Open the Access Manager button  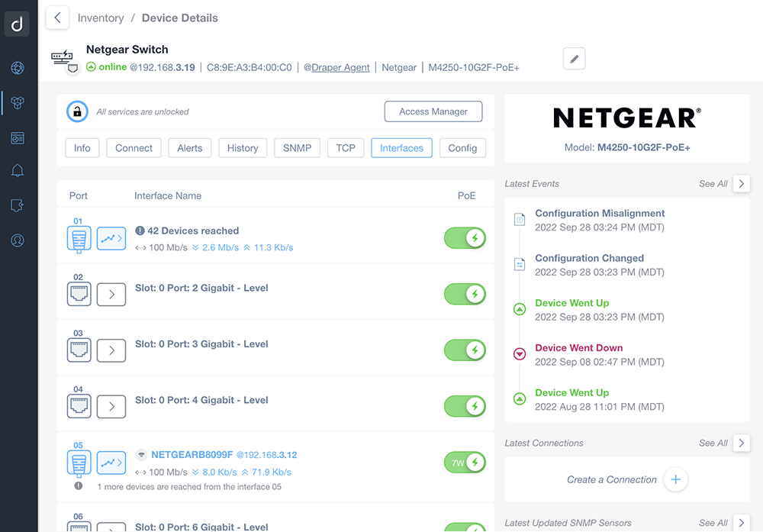tap(433, 111)
